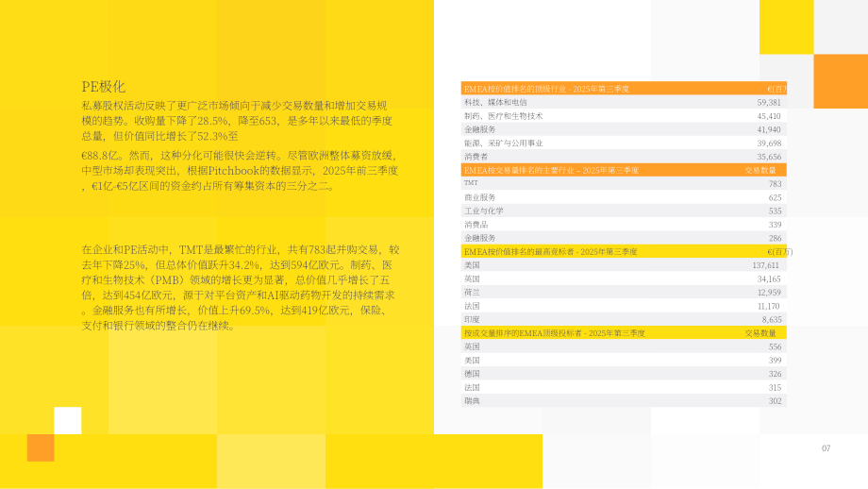Click the value 11,170
Viewport: 868px width, 489px height.
click(768, 306)
